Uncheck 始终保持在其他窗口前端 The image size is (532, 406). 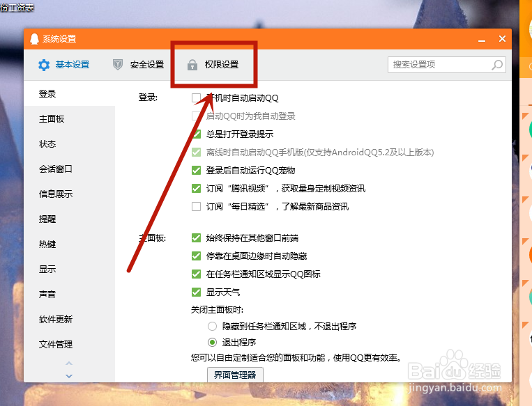point(196,238)
